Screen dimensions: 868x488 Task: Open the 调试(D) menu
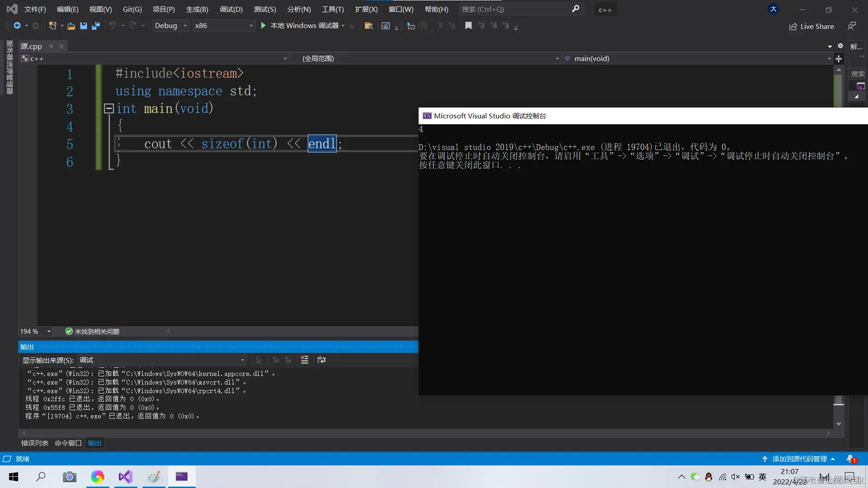pyautogui.click(x=231, y=9)
